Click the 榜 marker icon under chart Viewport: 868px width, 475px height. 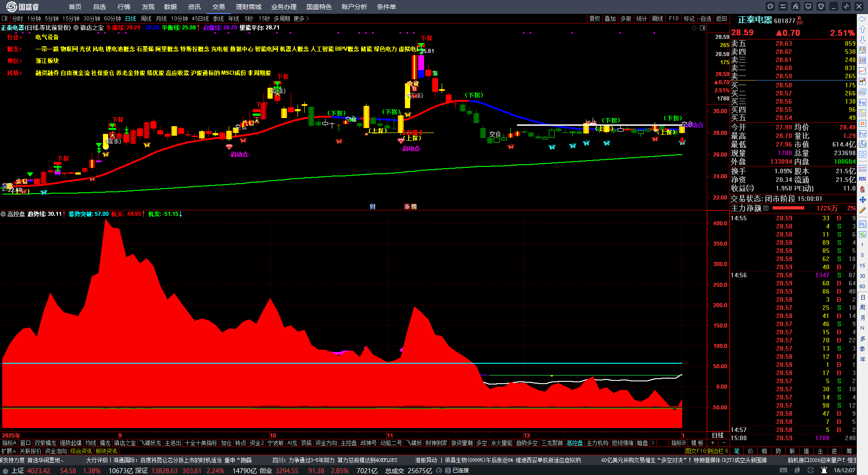(x=414, y=207)
